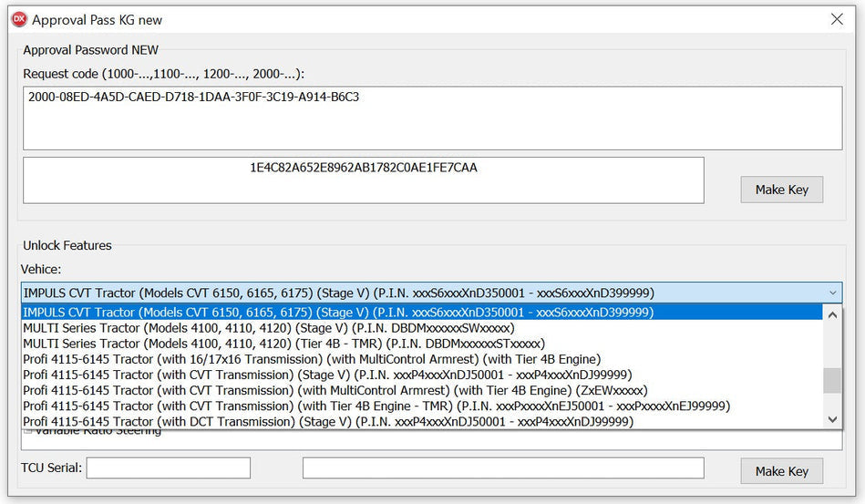
Task: Focus the TCU Serial input field
Action: coord(168,468)
